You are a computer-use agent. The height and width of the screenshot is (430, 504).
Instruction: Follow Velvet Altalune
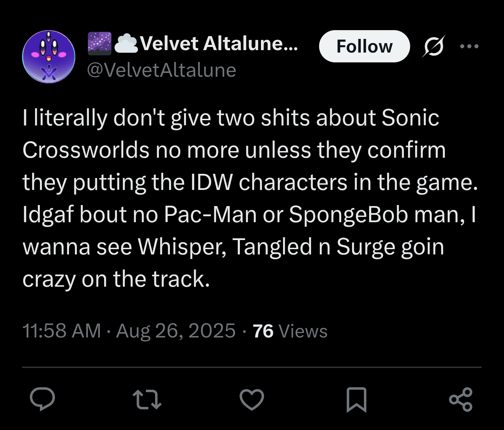tap(364, 46)
